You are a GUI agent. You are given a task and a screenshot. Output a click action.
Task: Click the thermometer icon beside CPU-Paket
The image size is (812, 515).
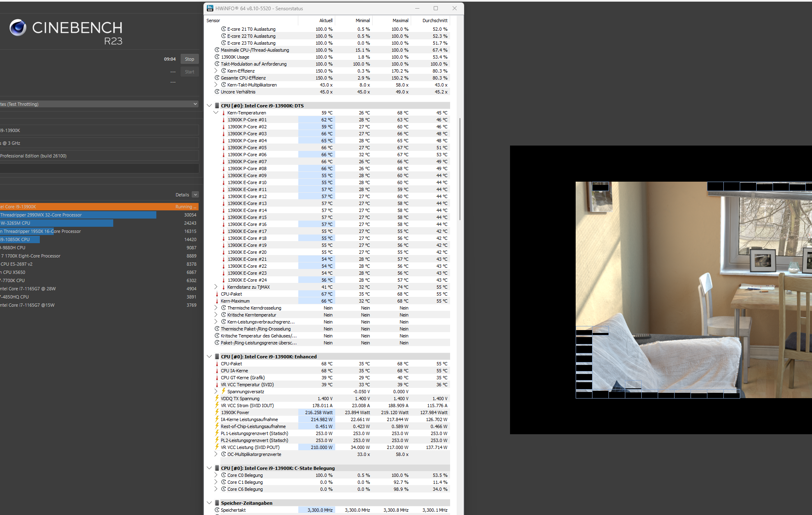pos(217,294)
